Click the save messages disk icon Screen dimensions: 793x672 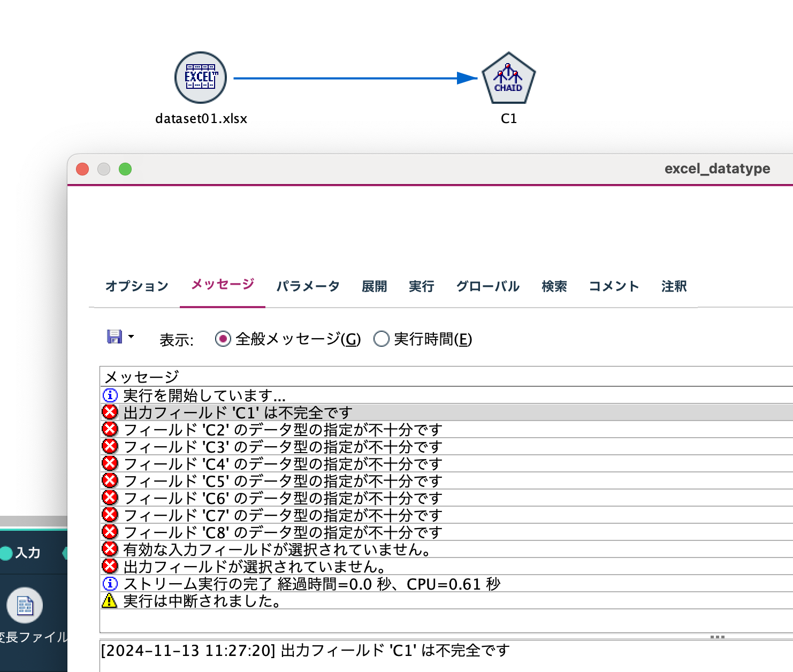(x=114, y=337)
